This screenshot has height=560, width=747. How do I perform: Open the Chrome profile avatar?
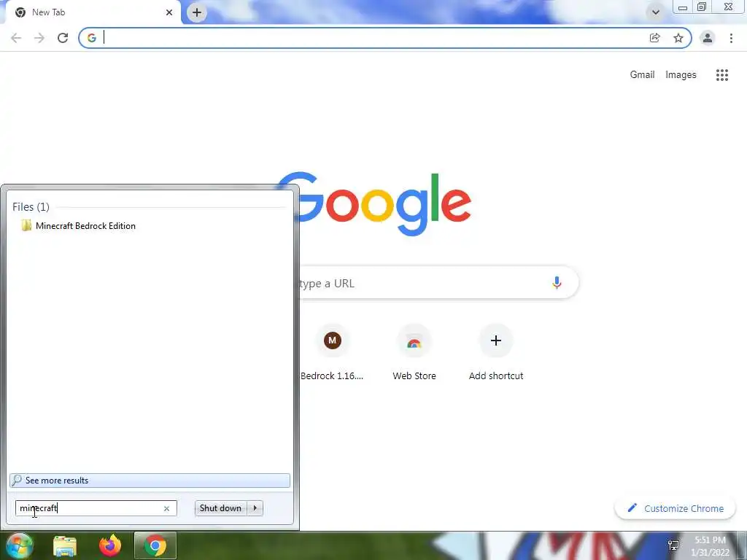[708, 38]
